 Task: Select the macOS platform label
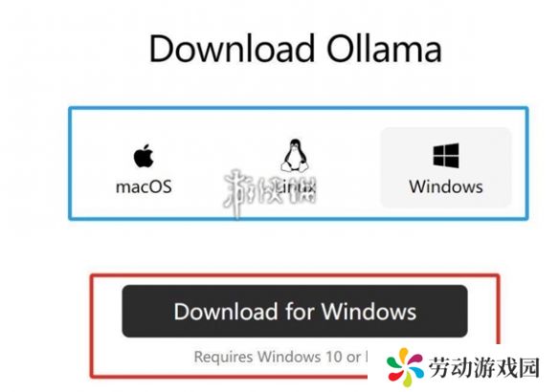144,187
